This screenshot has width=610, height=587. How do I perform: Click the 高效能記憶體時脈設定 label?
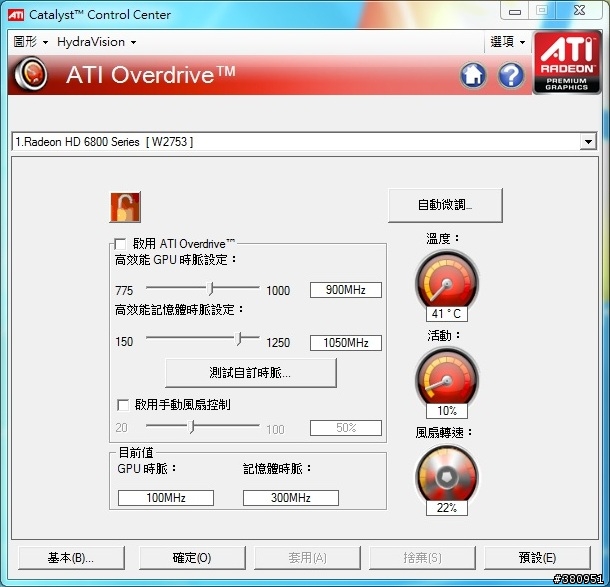pyautogui.click(x=179, y=310)
